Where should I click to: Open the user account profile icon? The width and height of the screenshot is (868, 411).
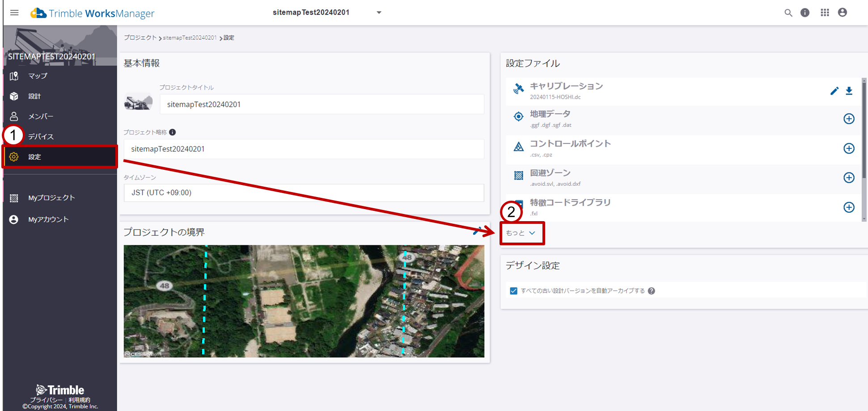843,13
